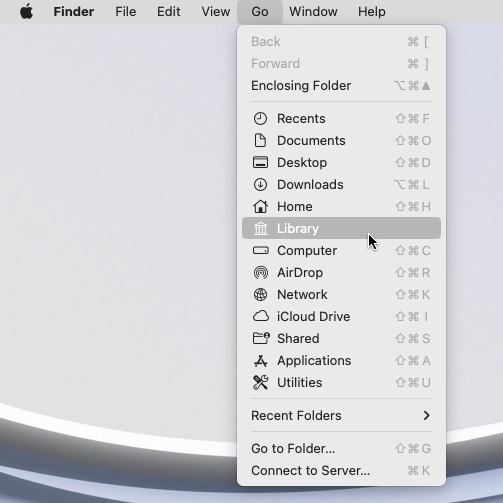Click the Recents clock icon

(260, 119)
